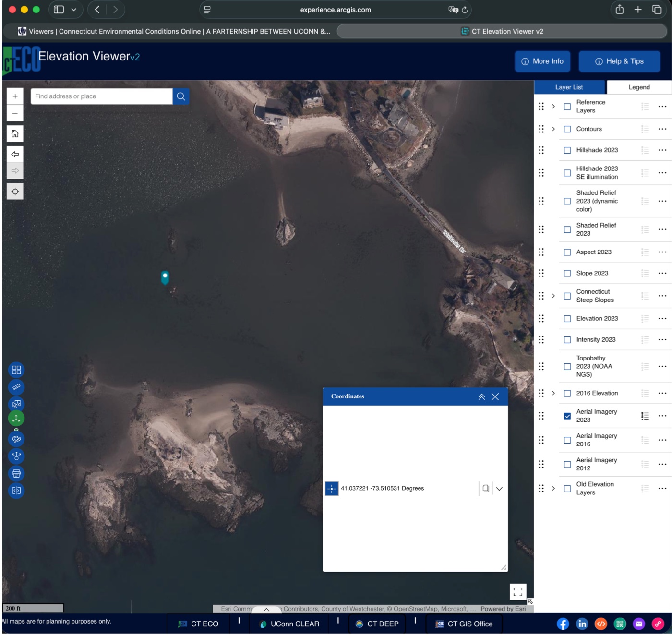Screen dimensions: 672x636
Task: Show legend for Aerial Imagery 2023 layer
Action: 645,416
